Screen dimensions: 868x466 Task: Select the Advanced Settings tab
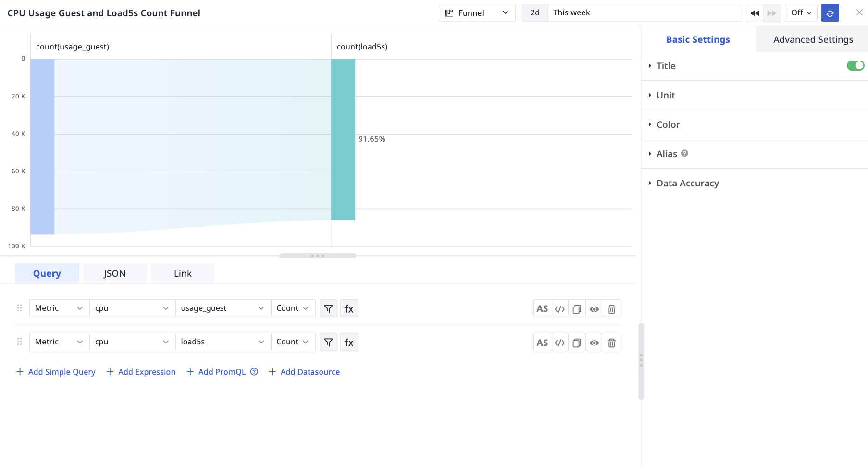(813, 39)
